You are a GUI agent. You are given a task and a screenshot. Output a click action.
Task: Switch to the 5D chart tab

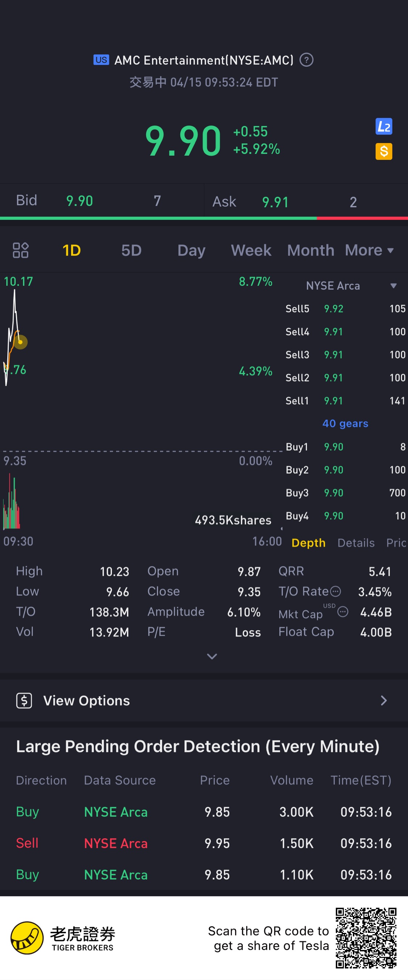pos(131,250)
